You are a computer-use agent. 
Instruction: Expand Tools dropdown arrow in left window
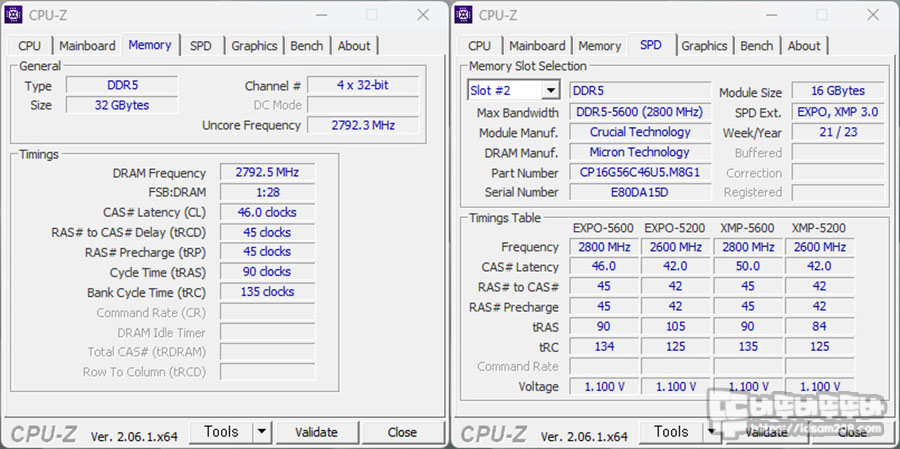click(x=262, y=432)
